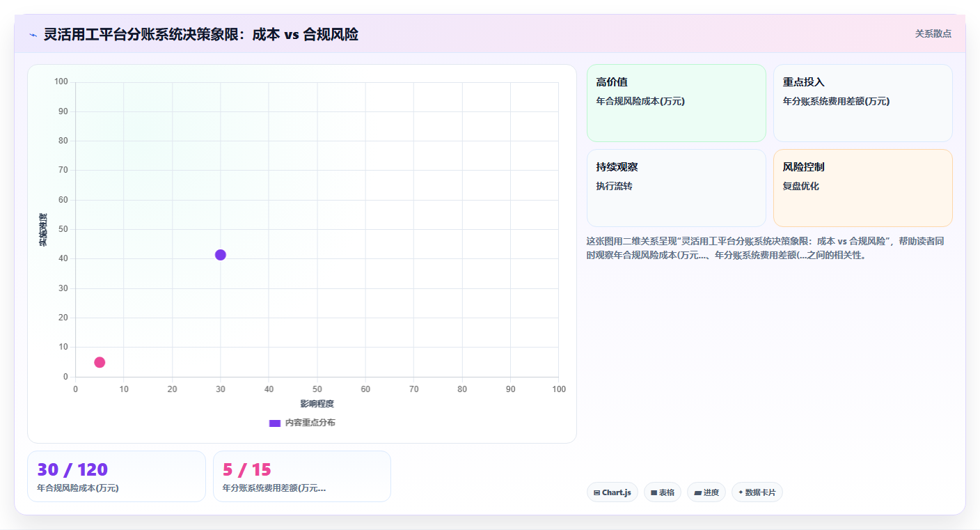Click the 5 / 15 value

[x=247, y=470]
